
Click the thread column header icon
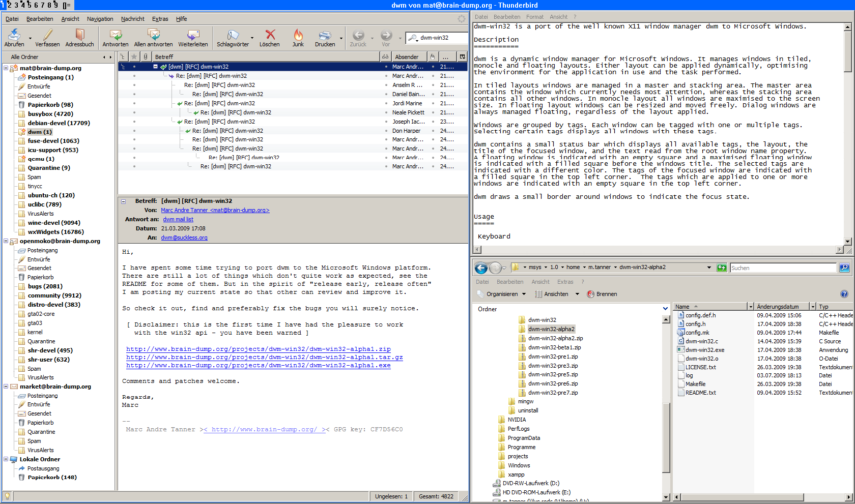[x=123, y=56]
